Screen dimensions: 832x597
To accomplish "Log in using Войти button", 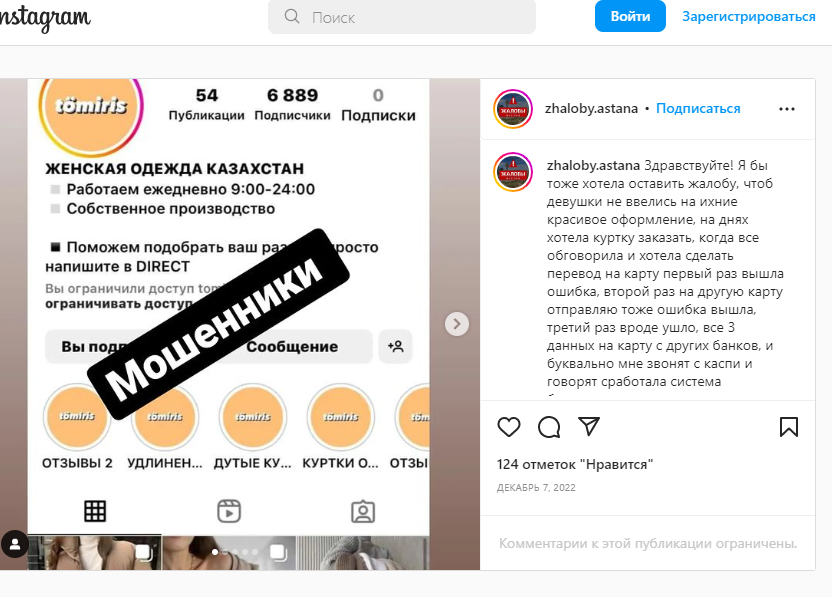I will tap(630, 16).
